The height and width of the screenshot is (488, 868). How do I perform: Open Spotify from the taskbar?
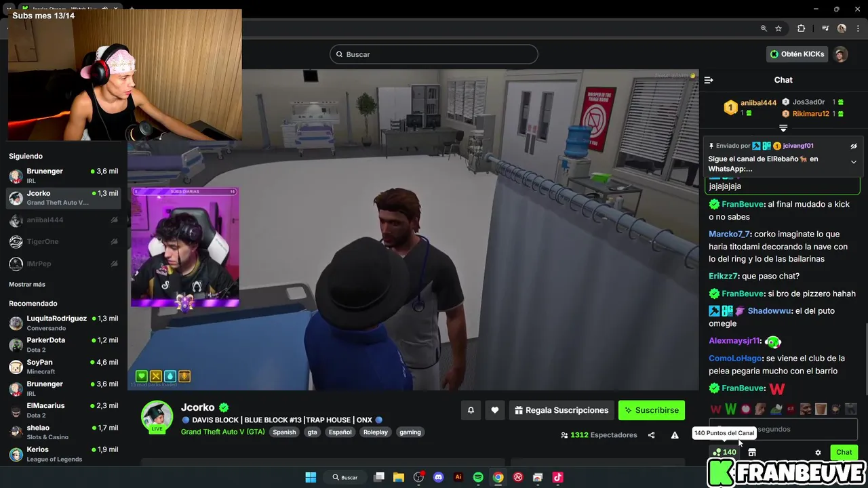[x=478, y=477]
